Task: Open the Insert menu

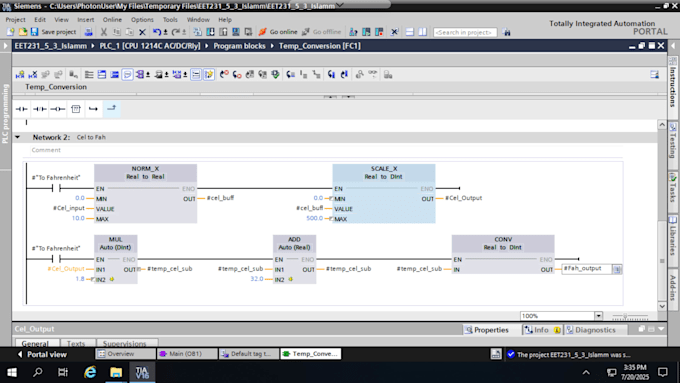Action: click(85, 20)
